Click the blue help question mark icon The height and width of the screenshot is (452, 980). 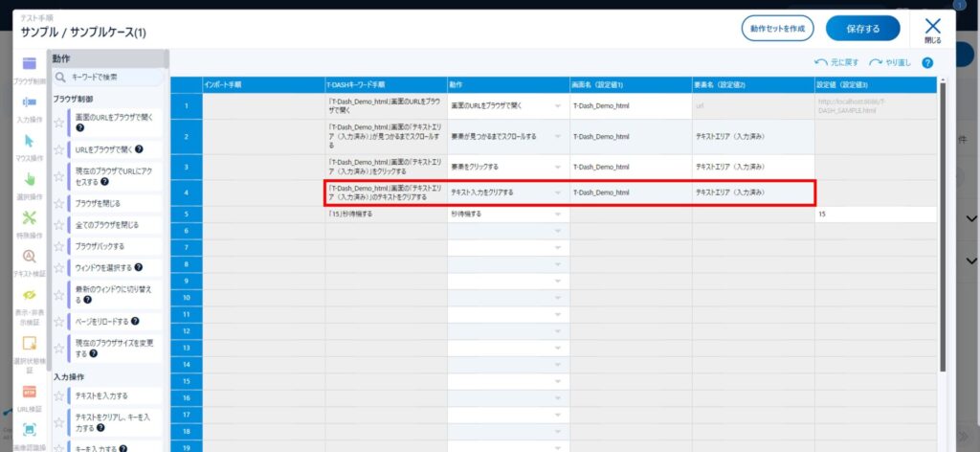(927, 62)
